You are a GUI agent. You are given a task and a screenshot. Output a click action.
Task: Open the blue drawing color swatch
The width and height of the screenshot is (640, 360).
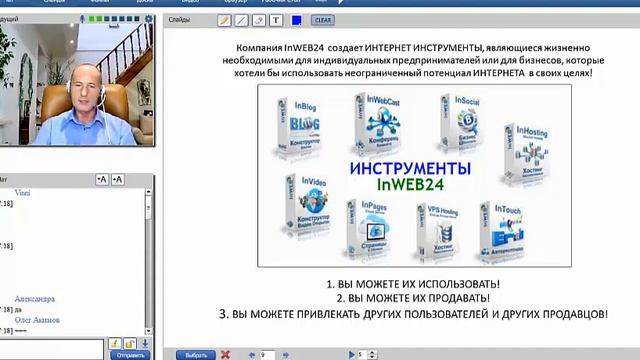coord(296,20)
